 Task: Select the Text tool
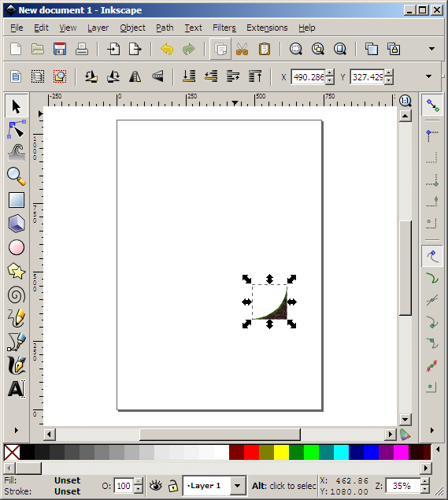point(17,389)
